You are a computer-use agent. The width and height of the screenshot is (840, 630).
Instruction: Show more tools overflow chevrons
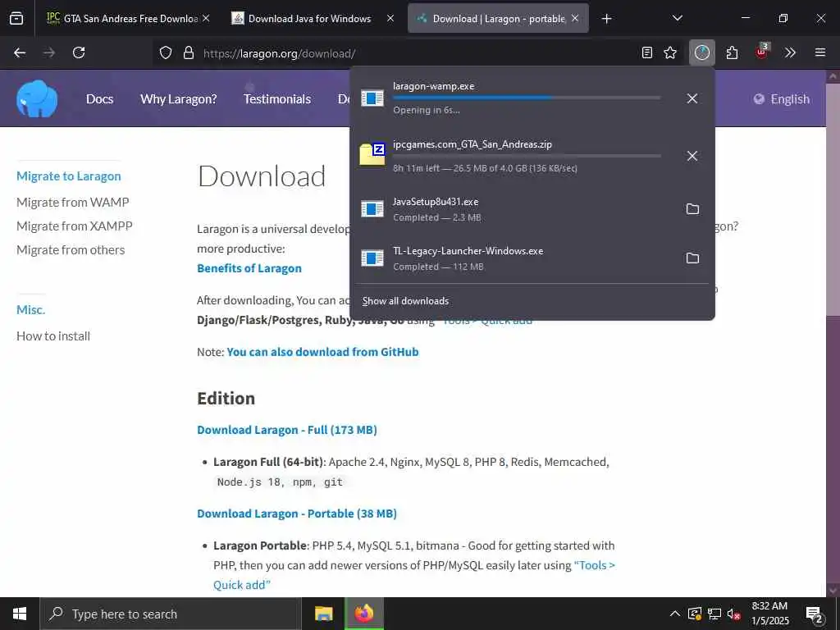coord(790,52)
